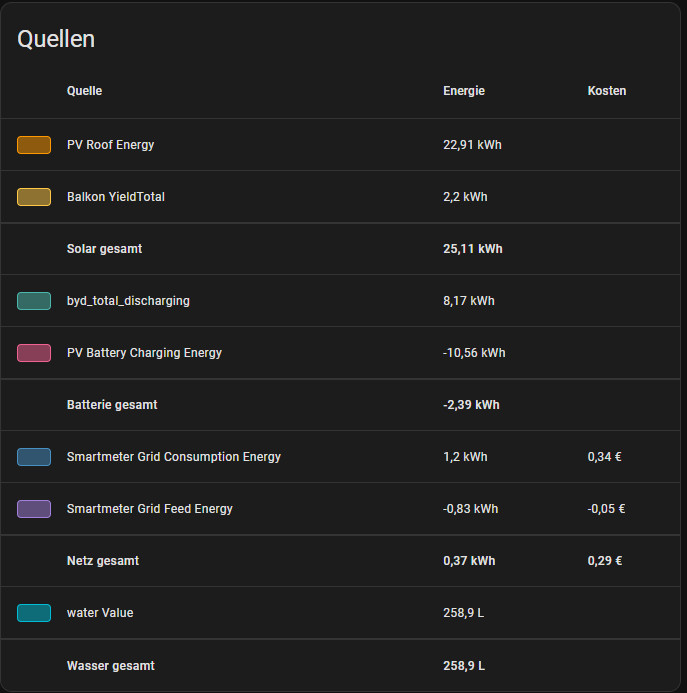
Task: Open Smartmeter Grid Feed Energy details
Action: [149, 509]
